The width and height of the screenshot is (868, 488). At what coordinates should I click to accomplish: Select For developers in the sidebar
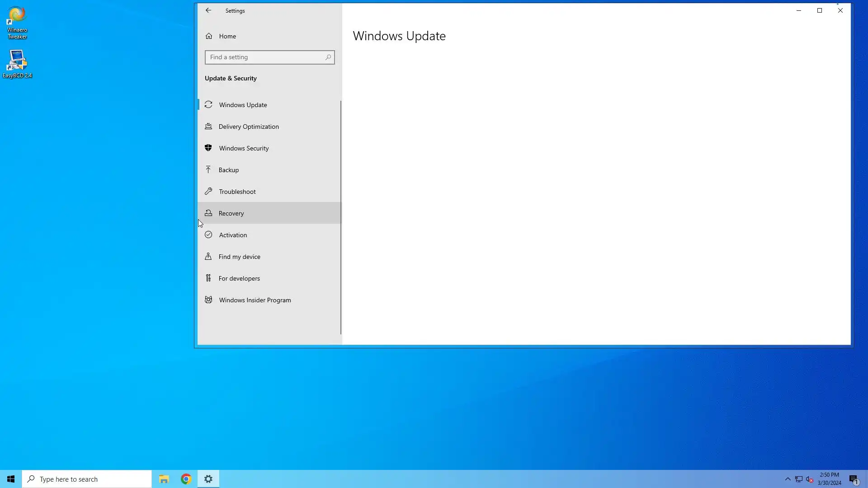[239, 278]
